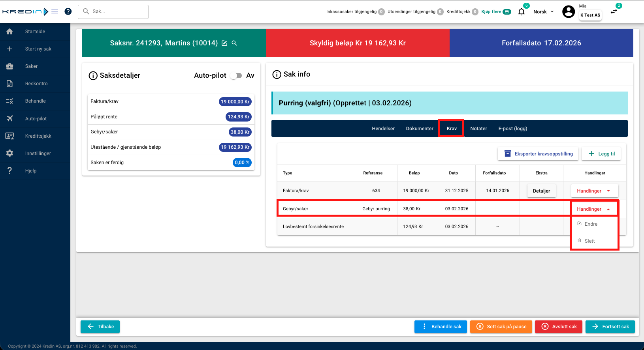
Task: Click the user profile avatar icon
Action: (x=568, y=12)
